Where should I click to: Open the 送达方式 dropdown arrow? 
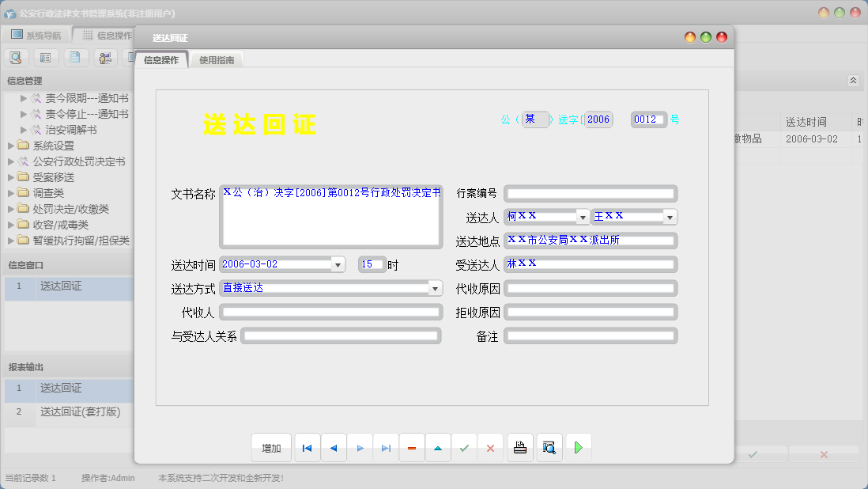pyautogui.click(x=435, y=289)
